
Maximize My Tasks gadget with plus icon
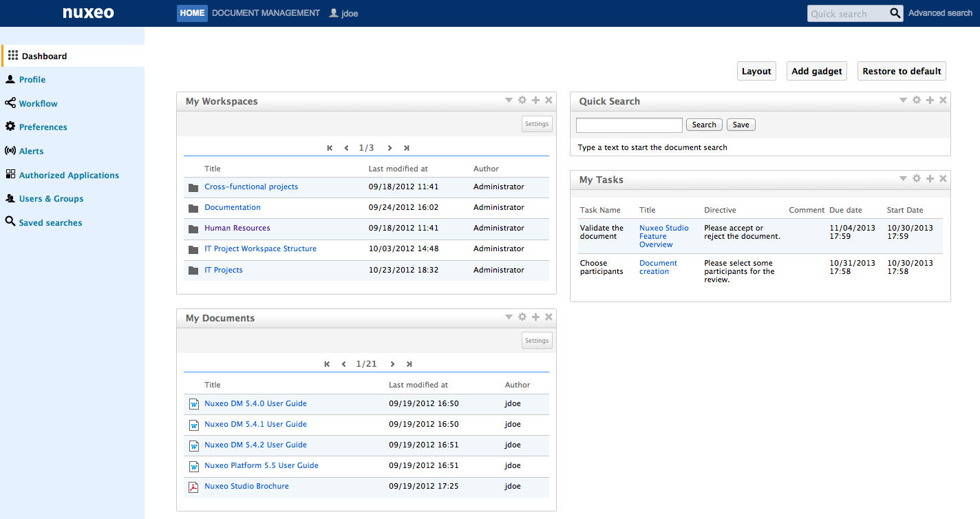tap(930, 179)
